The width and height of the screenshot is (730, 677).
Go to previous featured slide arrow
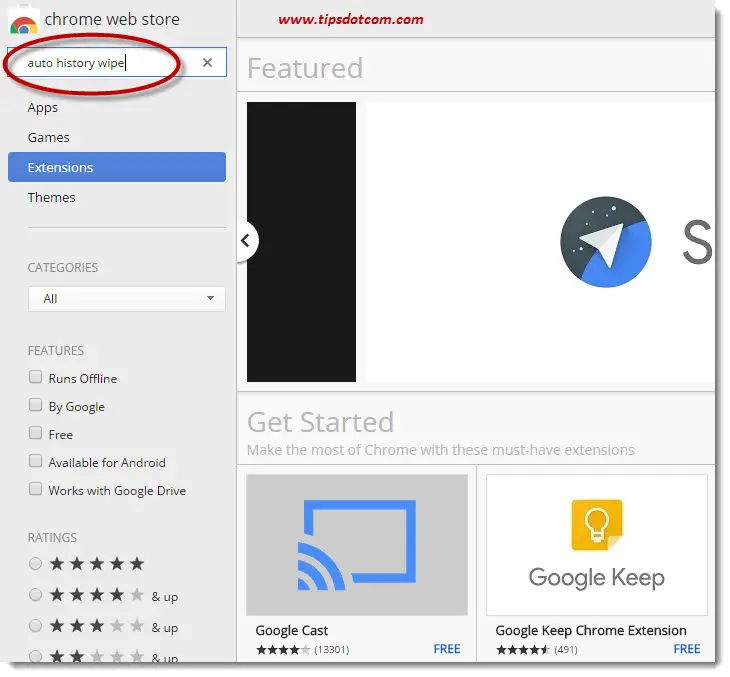click(x=246, y=241)
